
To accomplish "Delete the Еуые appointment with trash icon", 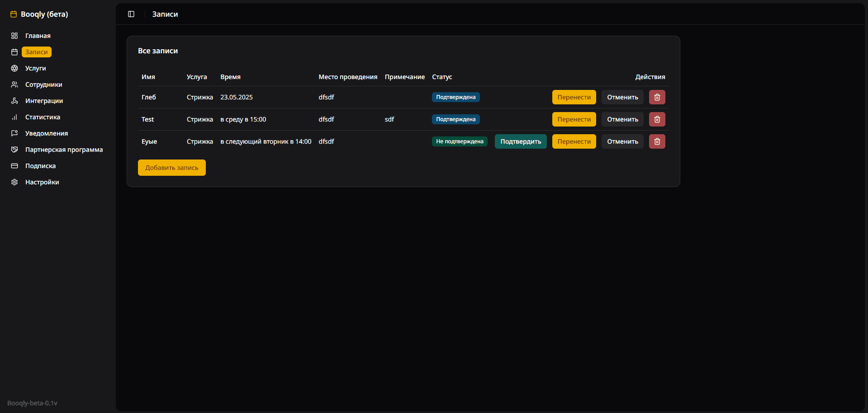I will (657, 141).
